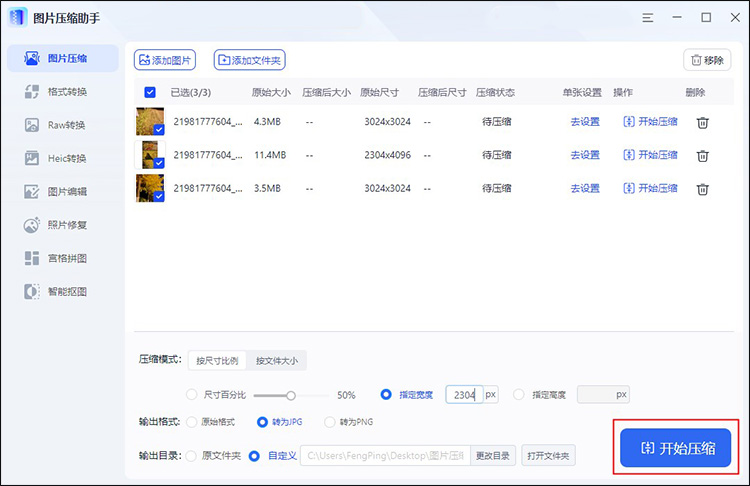Viewport: 750px width, 486px height.
Task: Click 待压缩 status in the 3.5MB row
Action: click(496, 188)
